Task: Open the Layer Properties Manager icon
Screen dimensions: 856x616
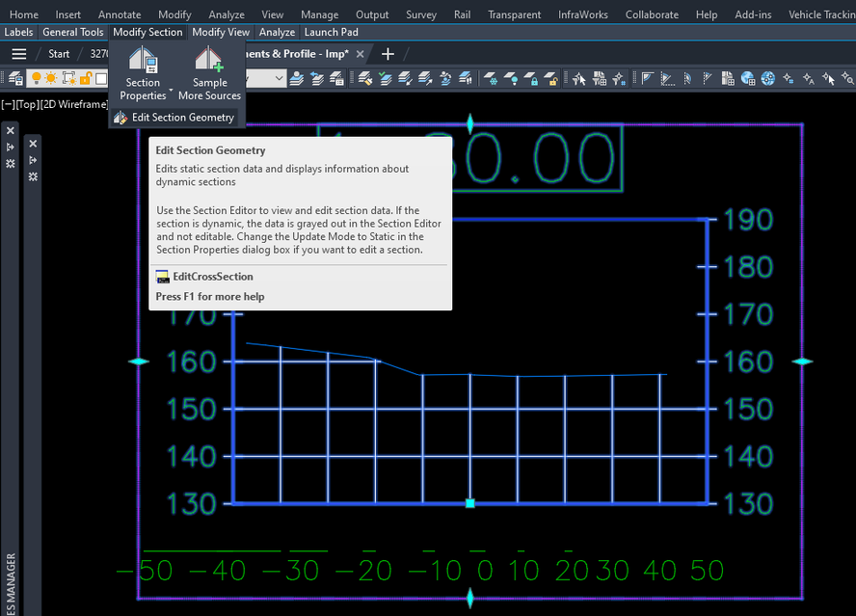Action: tap(15, 79)
